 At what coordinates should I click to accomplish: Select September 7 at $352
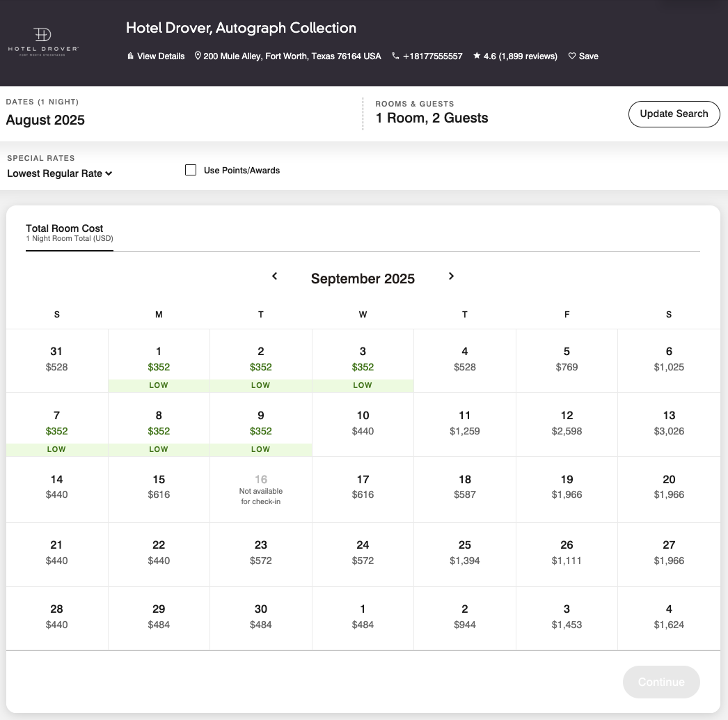[56, 425]
